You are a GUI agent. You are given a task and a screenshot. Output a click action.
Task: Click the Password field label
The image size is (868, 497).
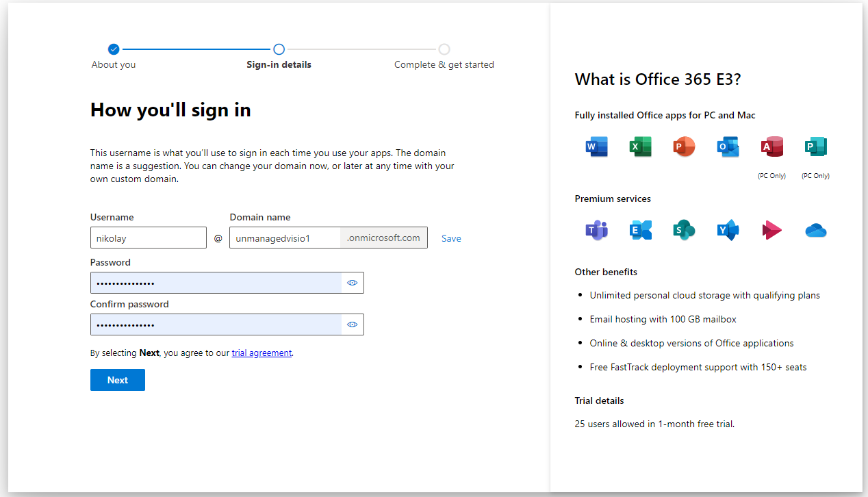pyautogui.click(x=110, y=262)
